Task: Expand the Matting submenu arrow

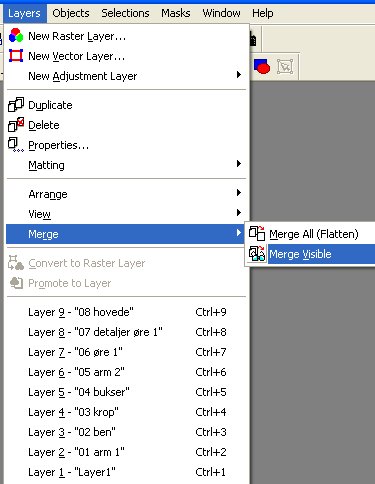Action: coord(238,164)
